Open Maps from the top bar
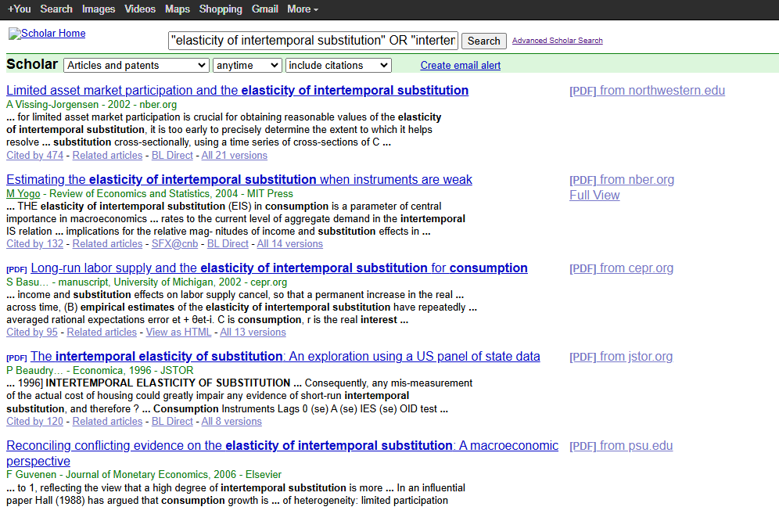Viewport: 779px width, 532px height. click(178, 9)
